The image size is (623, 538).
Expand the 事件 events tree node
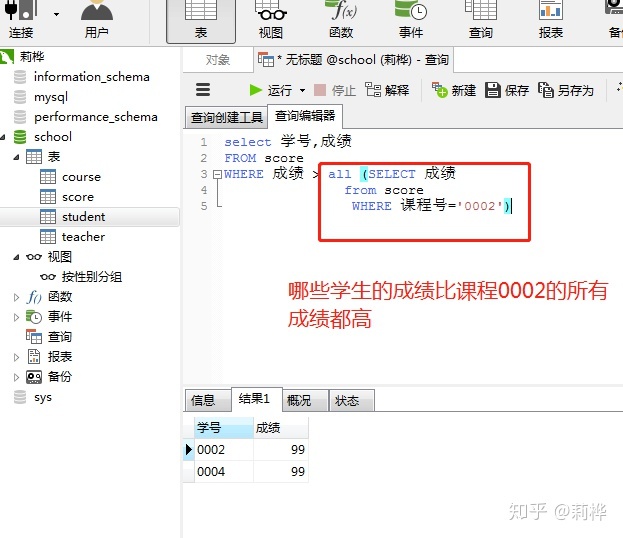tap(16, 317)
